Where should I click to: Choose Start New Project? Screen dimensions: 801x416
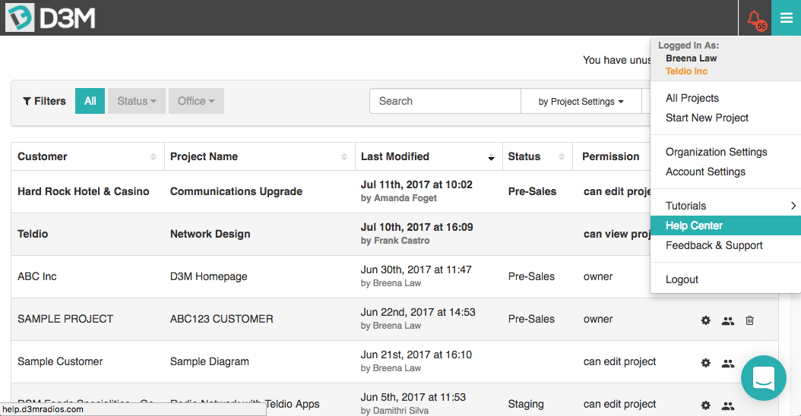click(x=706, y=118)
